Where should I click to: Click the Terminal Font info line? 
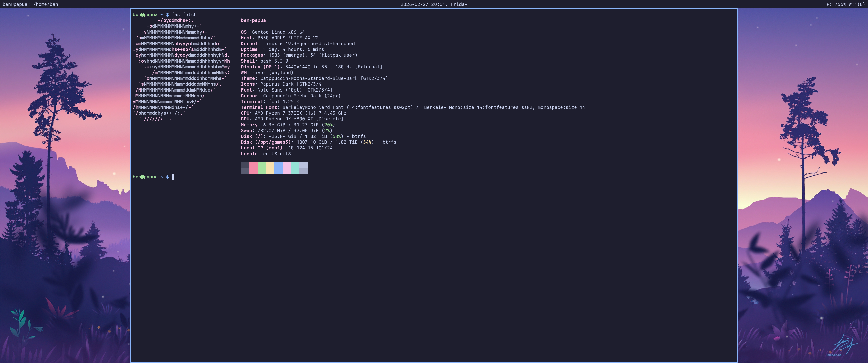click(x=413, y=107)
